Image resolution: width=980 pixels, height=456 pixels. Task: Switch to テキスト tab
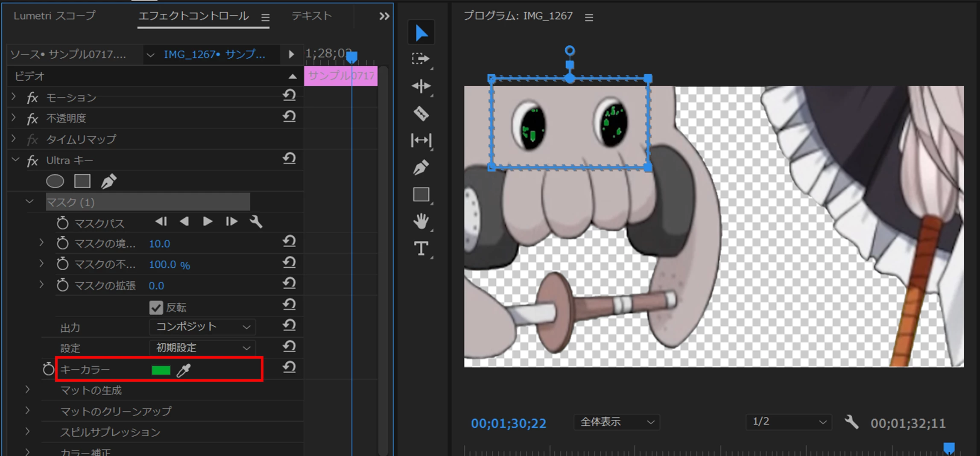click(x=311, y=16)
